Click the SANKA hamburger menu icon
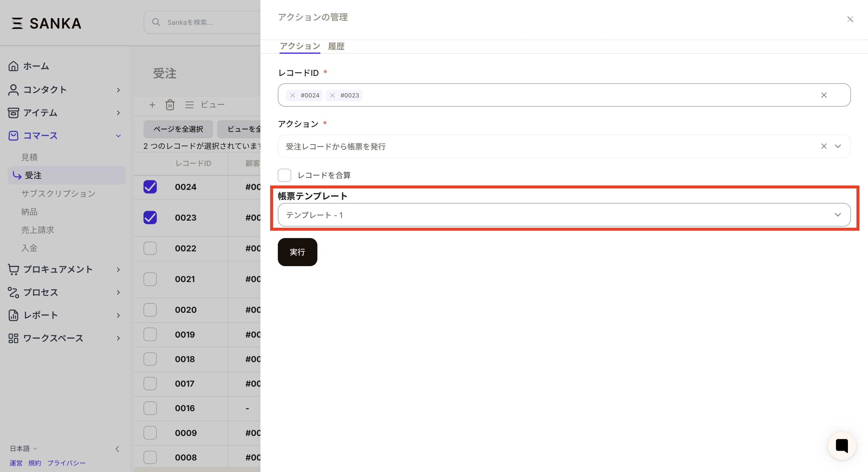868x472 pixels. pos(17,23)
